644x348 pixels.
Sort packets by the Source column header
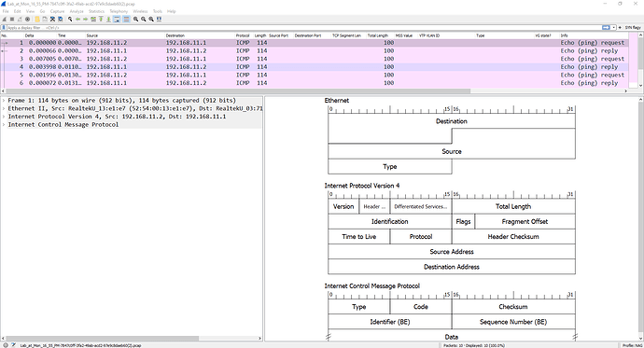point(125,35)
